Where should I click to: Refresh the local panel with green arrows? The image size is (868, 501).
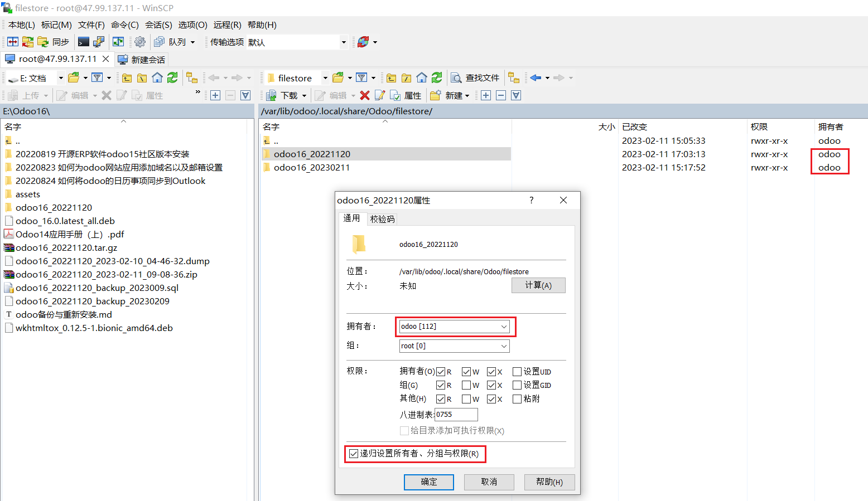coord(172,78)
